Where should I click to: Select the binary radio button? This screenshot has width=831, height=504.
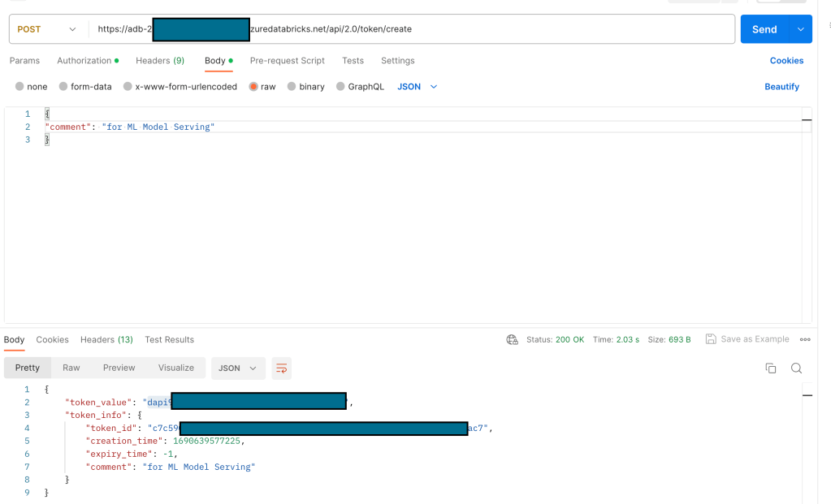coord(292,87)
